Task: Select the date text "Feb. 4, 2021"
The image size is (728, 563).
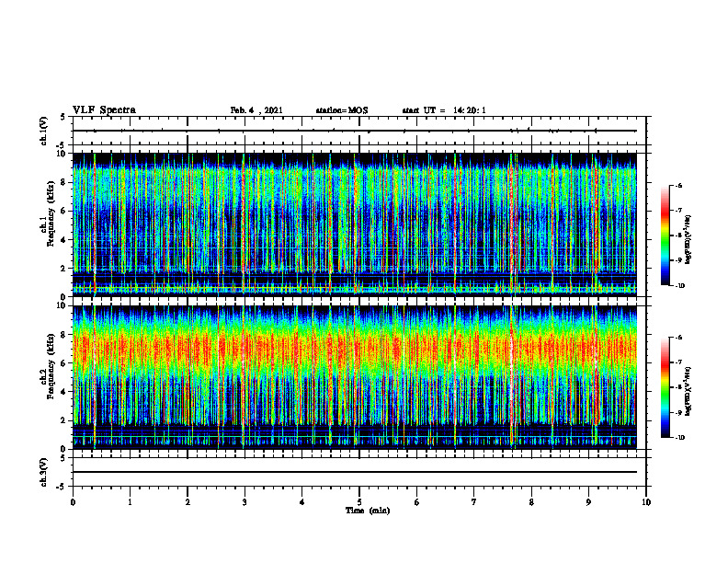Action: pyautogui.click(x=256, y=110)
